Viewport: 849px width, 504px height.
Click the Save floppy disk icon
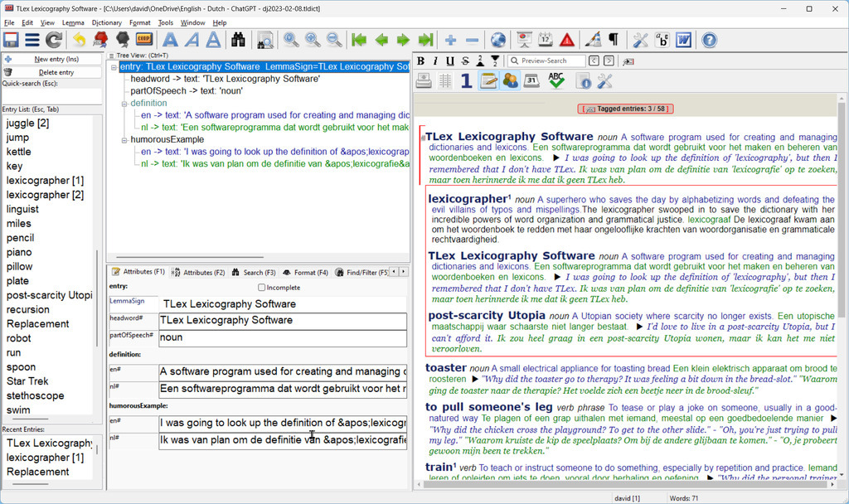pyautogui.click(x=11, y=40)
